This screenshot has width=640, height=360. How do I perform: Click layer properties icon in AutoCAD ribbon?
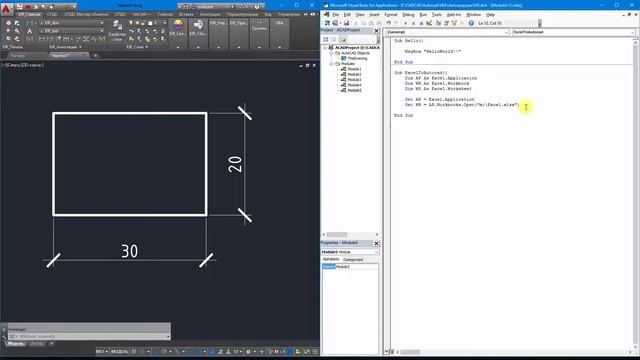117,30
